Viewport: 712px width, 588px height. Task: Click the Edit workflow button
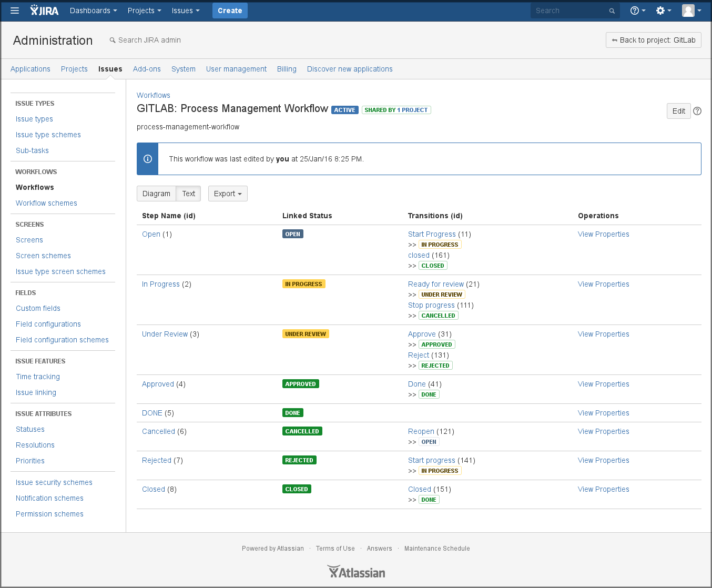(x=678, y=111)
